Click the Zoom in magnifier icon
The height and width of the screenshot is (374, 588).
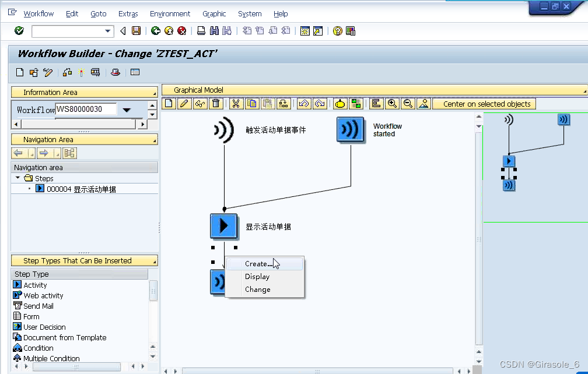[392, 104]
